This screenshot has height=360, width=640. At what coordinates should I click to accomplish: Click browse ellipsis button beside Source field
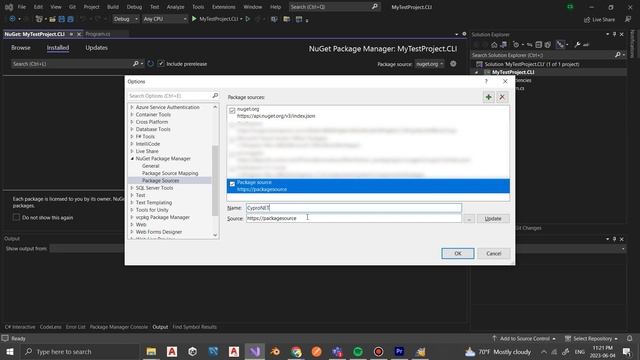(469, 219)
